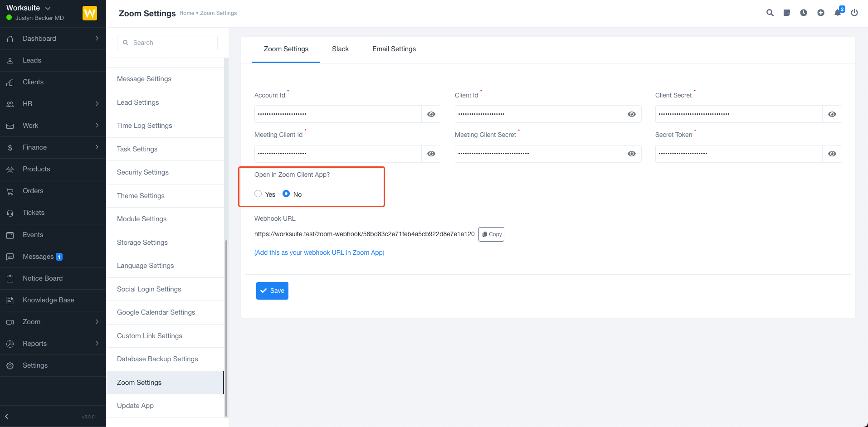
Task: Show the Meeting Client Id value
Action: (x=431, y=154)
